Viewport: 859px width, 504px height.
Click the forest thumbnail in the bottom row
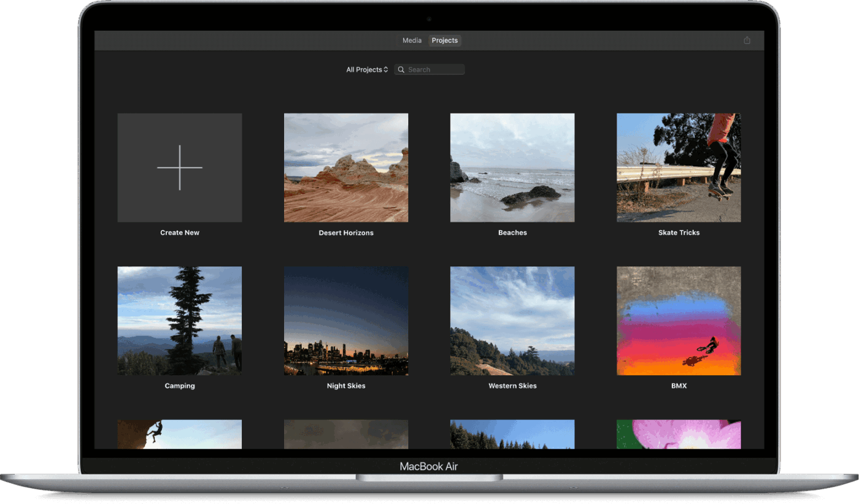(x=512, y=433)
